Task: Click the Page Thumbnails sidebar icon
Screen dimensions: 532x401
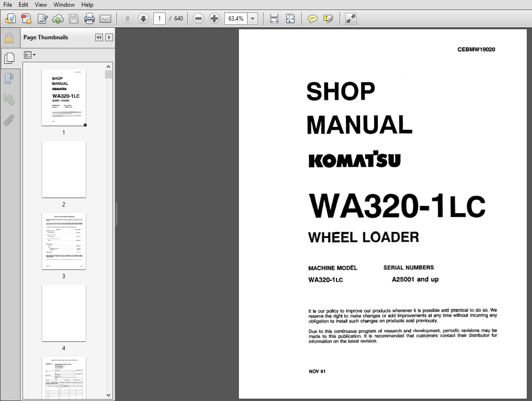Action: click(9, 58)
